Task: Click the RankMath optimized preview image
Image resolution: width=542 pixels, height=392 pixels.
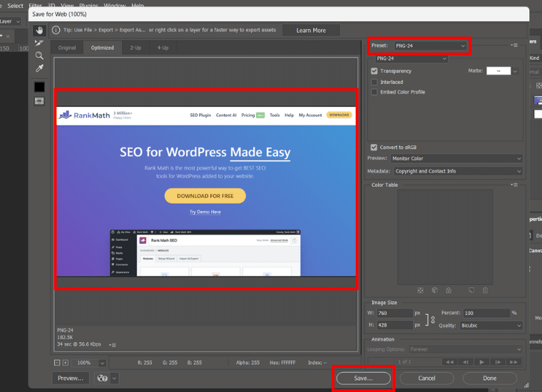Action: (x=206, y=192)
